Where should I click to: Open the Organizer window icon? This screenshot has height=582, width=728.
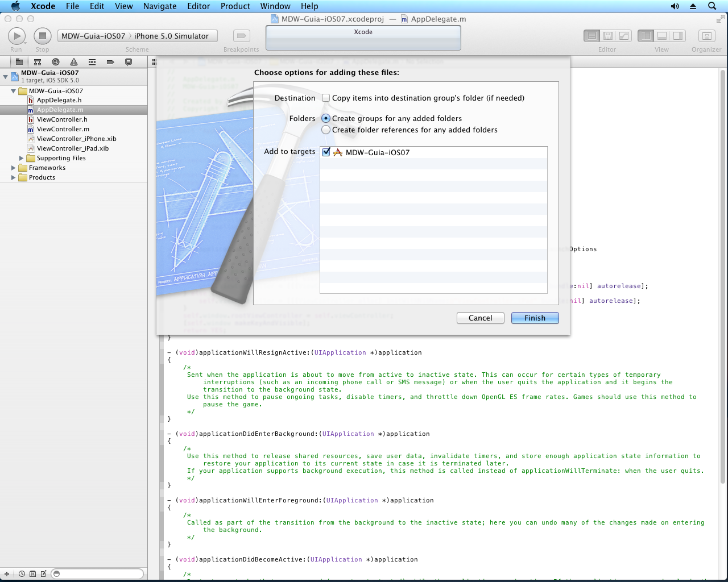(x=706, y=36)
